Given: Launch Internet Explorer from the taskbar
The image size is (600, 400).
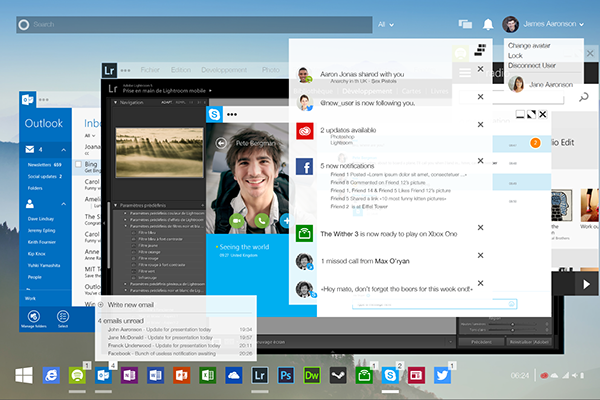Looking at the screenshot, I should (51, 375).
